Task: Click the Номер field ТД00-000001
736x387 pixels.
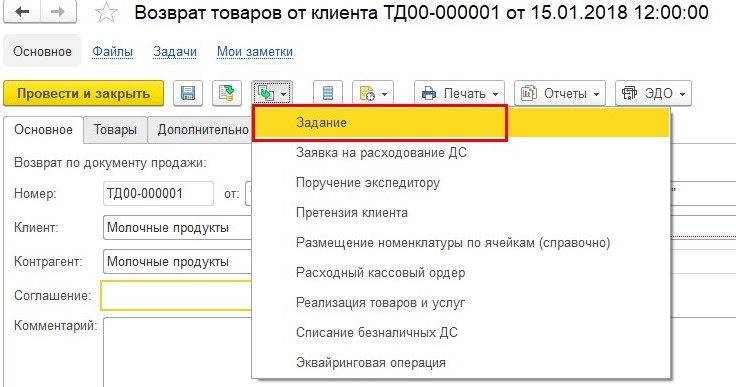Action: pos(158,194)
